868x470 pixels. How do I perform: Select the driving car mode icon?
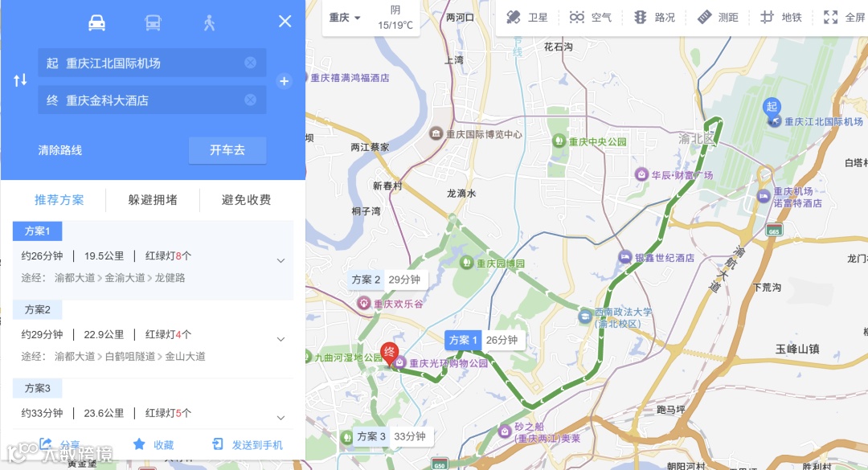click(x=97, y=22)
